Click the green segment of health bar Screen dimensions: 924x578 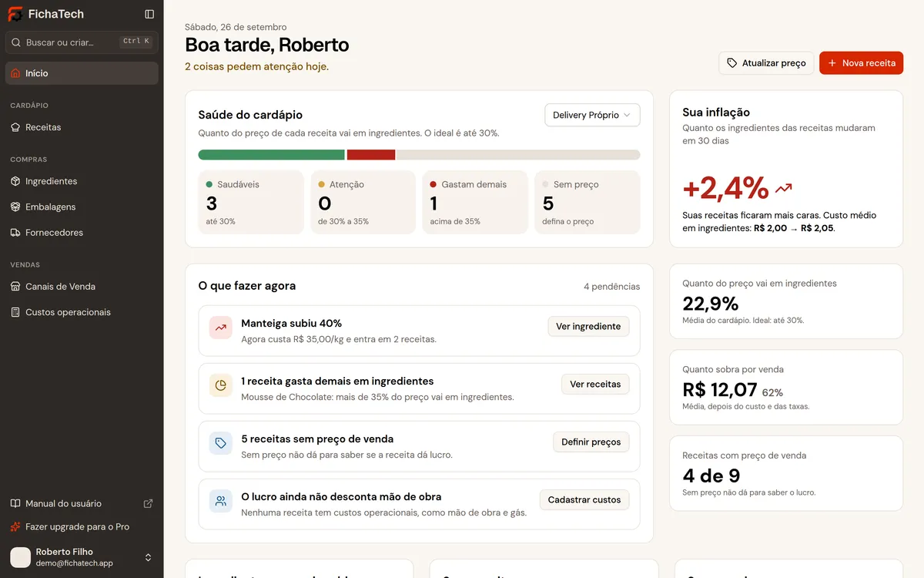click(271, 155)
